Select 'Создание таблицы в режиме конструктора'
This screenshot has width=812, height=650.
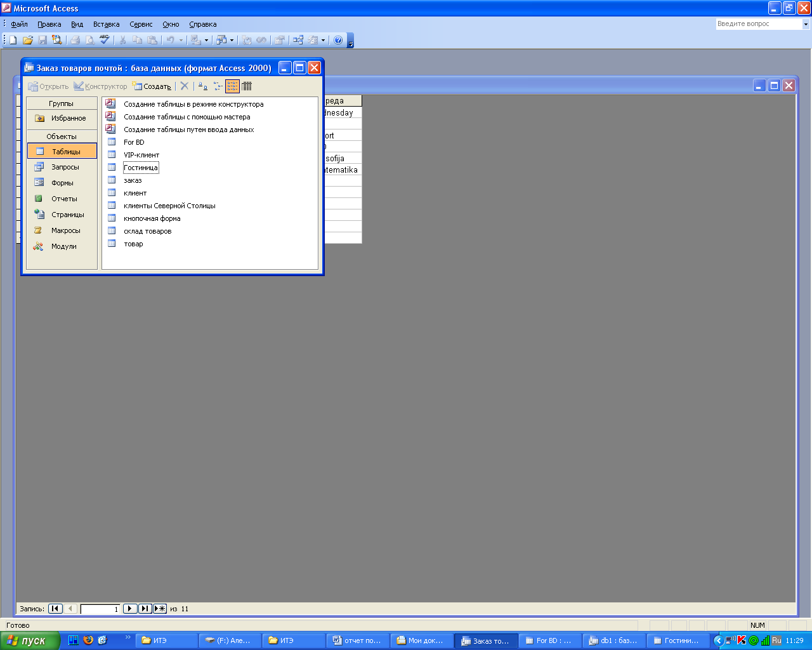(x=193, y=104)
